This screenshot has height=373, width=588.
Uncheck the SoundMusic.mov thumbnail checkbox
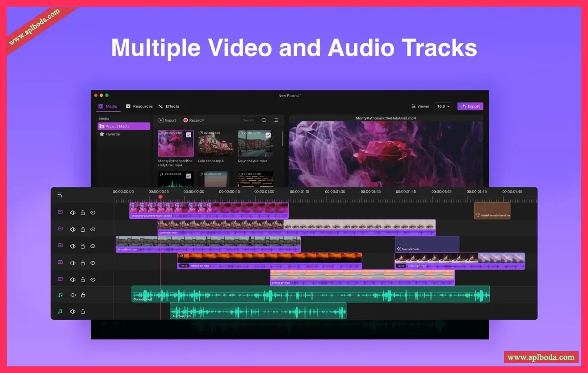coord(268,135)
